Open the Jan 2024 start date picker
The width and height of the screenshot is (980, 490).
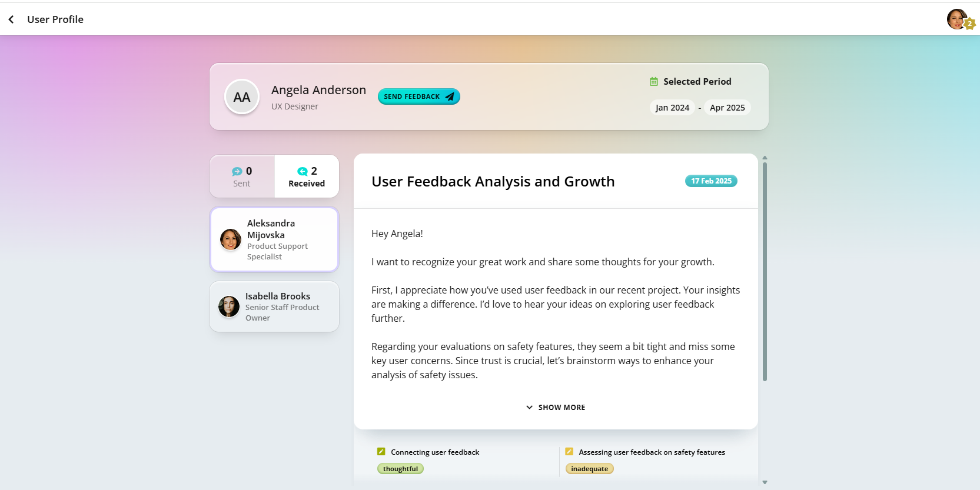pyautogui.click(x=672, y=108)
